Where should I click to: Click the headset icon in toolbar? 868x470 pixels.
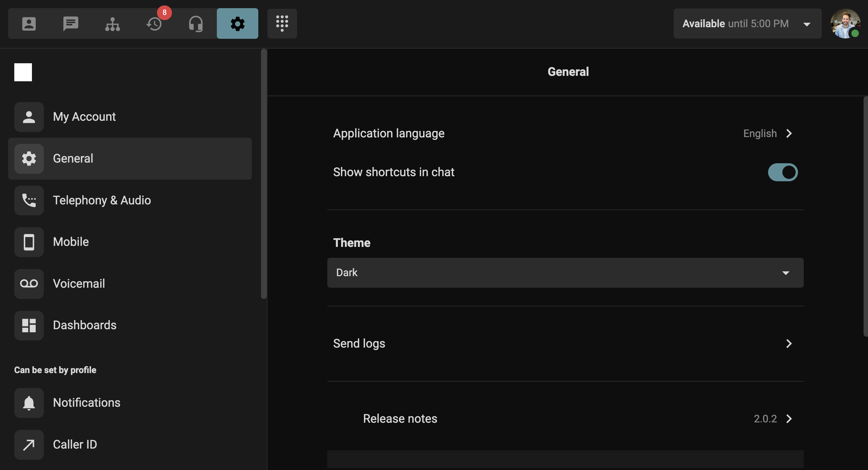pyautogui.click(x=196, y=23)
